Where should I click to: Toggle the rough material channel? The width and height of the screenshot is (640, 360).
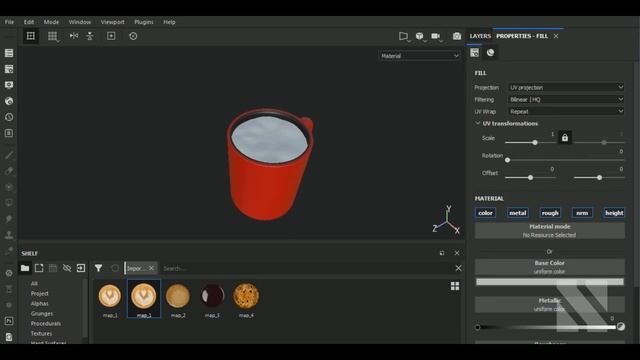[550, 213]
